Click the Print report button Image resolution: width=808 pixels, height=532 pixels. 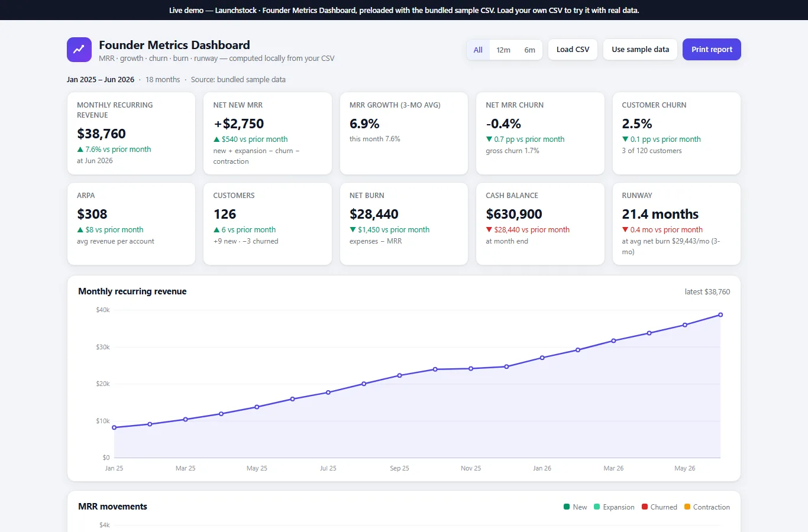[x=712, y=50]
